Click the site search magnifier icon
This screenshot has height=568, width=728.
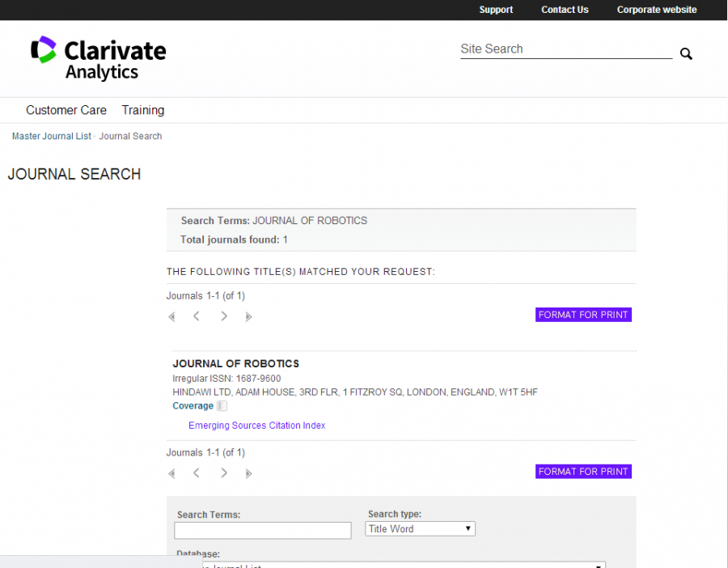[686, 54]
